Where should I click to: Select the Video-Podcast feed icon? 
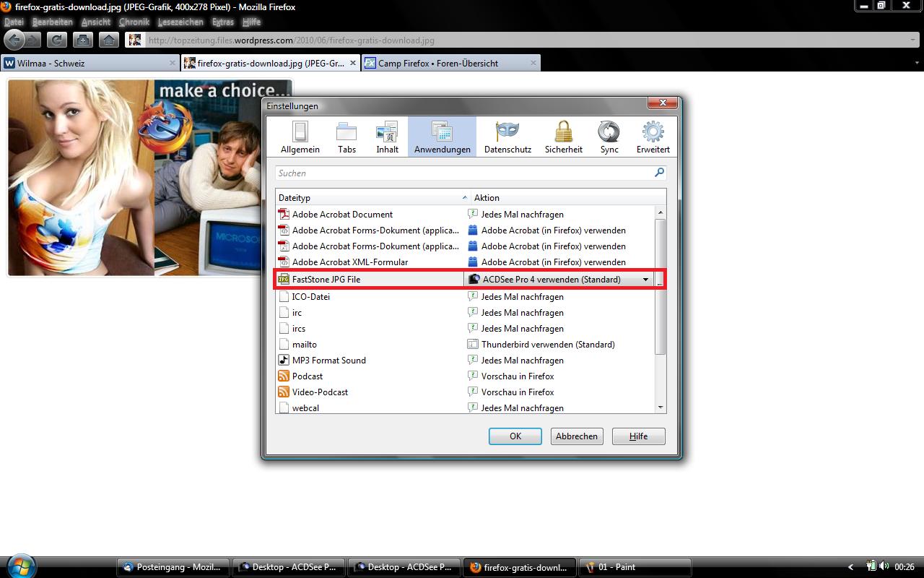(x=284, y=392)
